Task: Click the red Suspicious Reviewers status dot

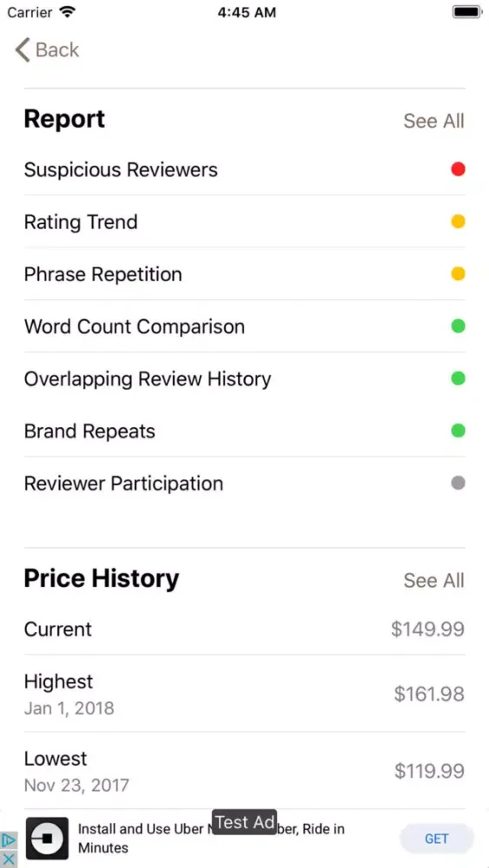Action: pyautogui.click(x=458, y=169)
